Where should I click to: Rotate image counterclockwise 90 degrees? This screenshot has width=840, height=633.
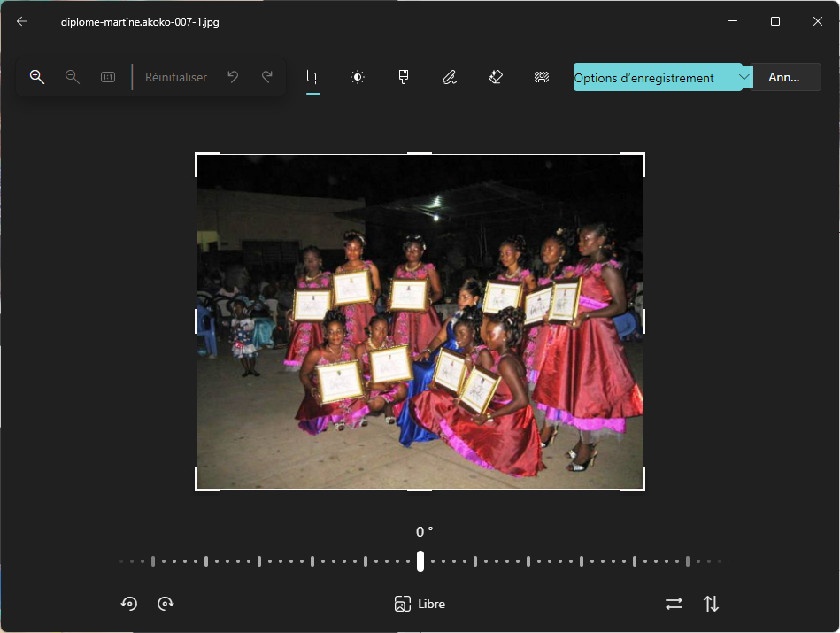129,604
